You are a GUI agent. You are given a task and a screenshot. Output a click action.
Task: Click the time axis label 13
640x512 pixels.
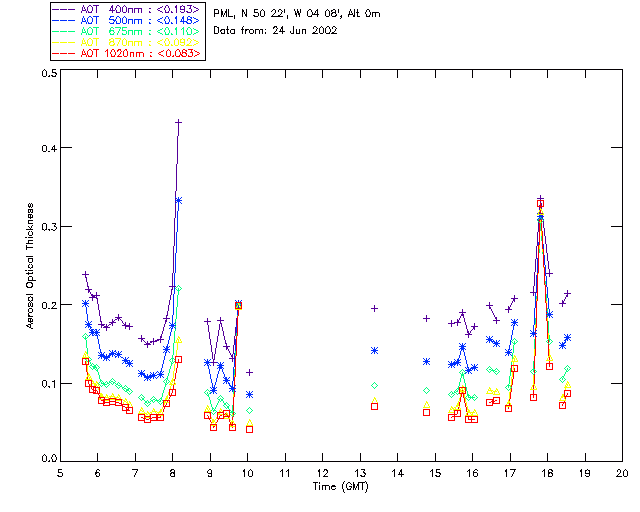pyautogui.click(x=360, y=473)
